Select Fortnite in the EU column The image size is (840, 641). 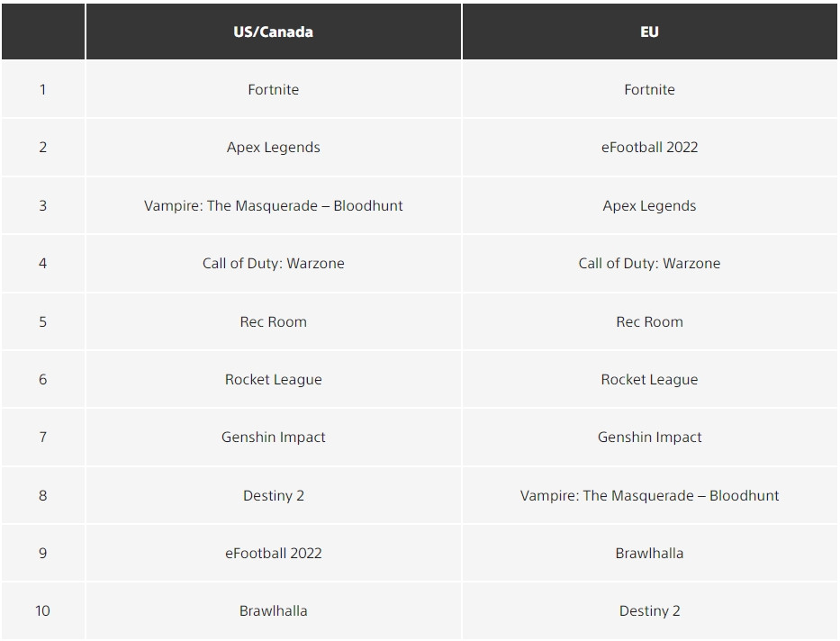[649, 90]
